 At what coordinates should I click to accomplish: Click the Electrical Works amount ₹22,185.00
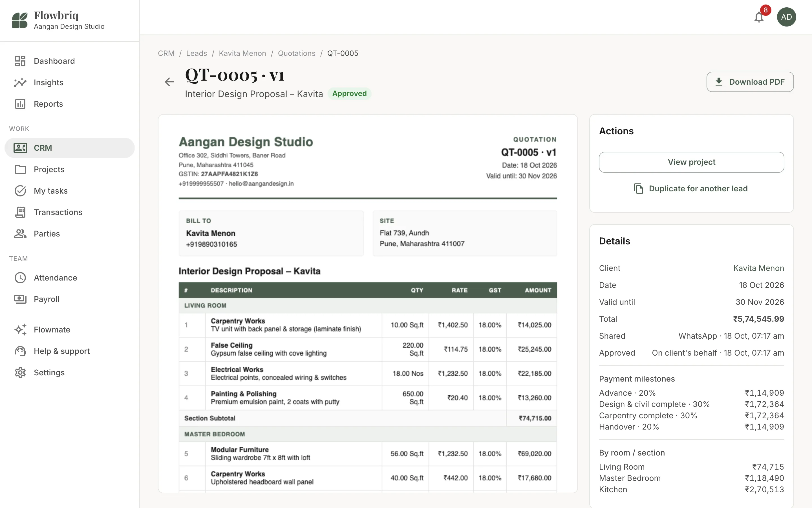pyautogui.click(x=534, y=374)
